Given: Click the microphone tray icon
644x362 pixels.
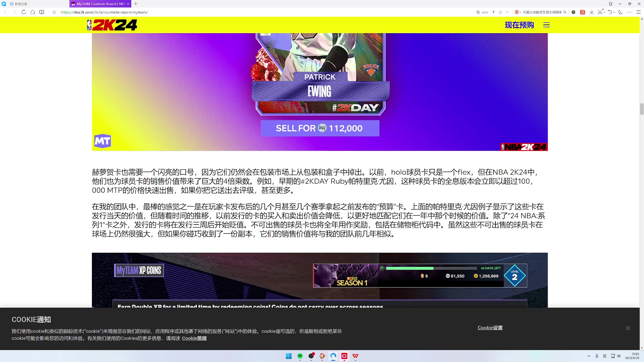Looking at the screenshot, I should 597,356.
